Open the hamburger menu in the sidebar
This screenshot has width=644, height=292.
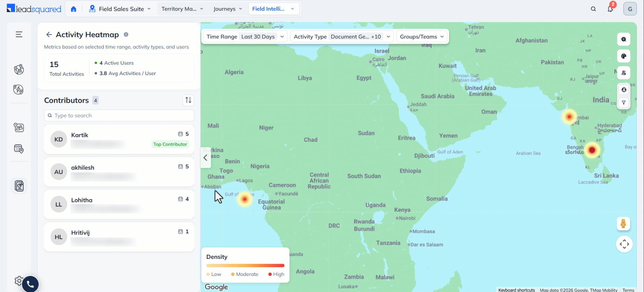(19, 34)
